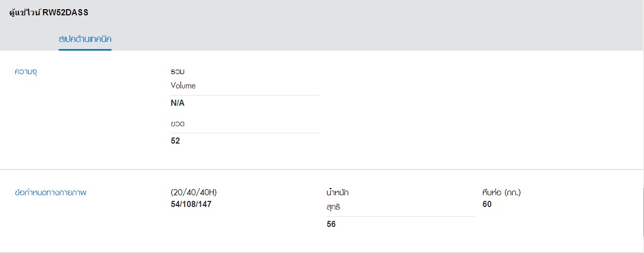Screen dimensions: 644x253
Task: Click the (20/40/40H) container label
Action: click(x=194, y=193)
